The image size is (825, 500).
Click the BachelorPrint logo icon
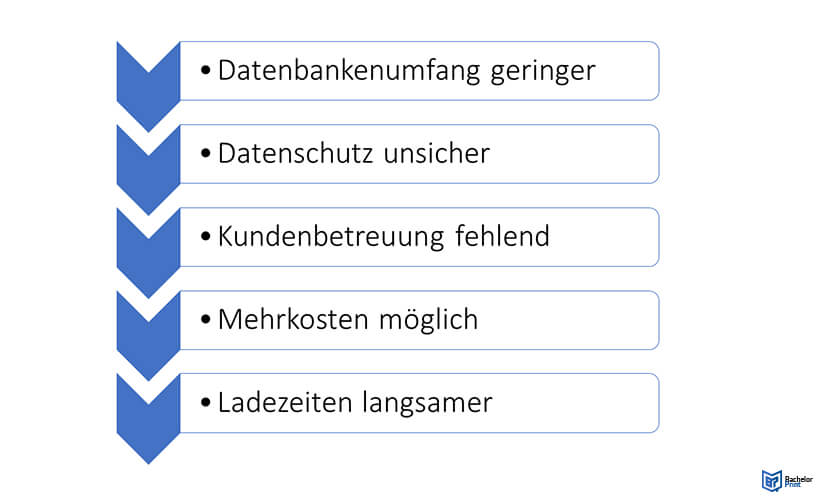pos(772,480)
